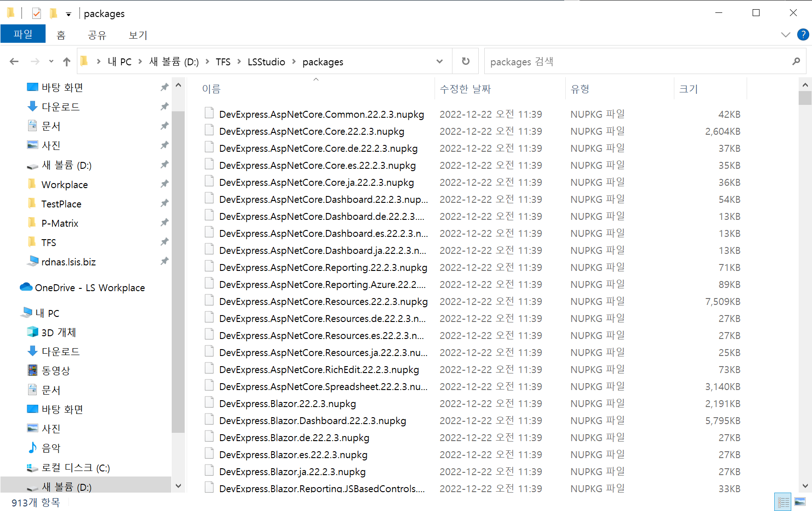Refresh the packages folder

[x=465, y=61]
